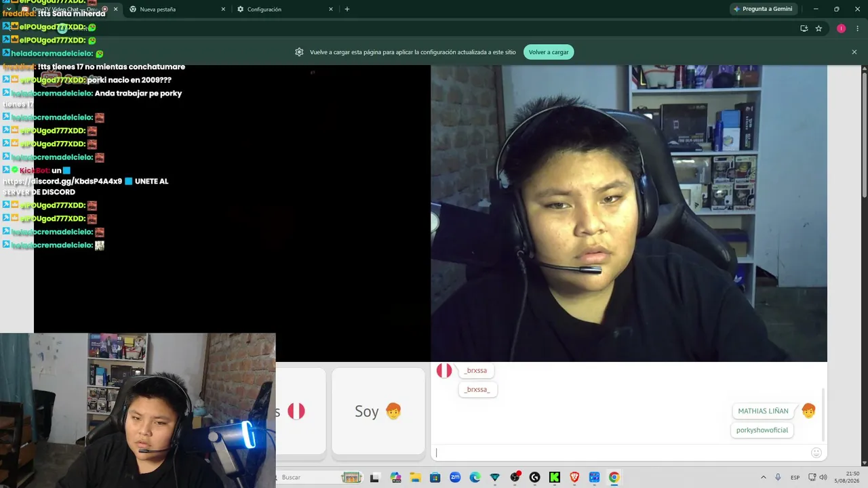Screen dimensions: 868x488
Task: Click the Windows taskbar search box
Action: click(x=319, y=477)
